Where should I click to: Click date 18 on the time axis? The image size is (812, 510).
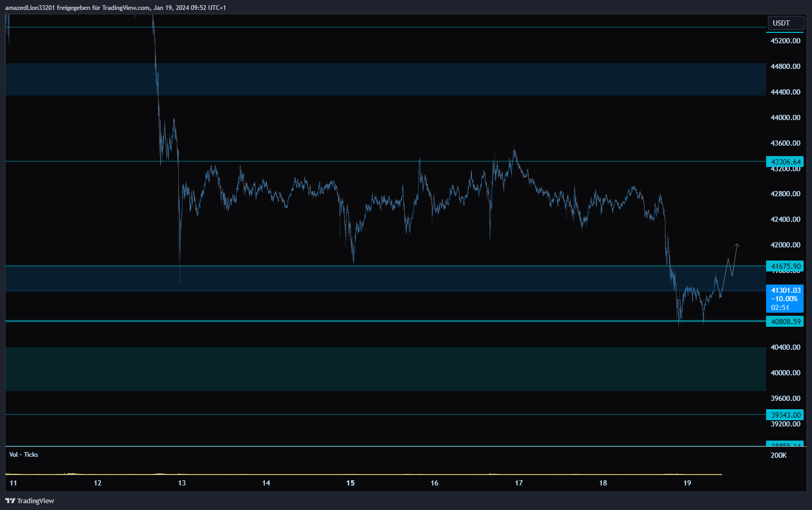coord(603,483)
